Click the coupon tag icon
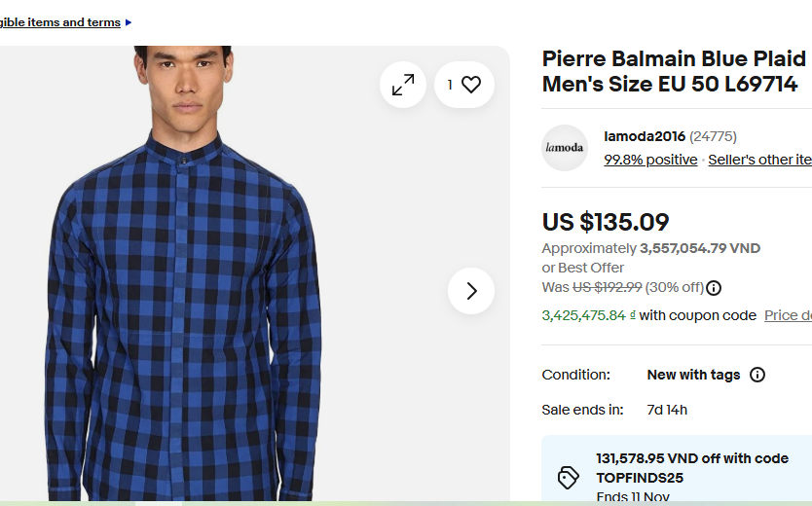This screenshot has width=812, height=506. pyautogui.click(x=568, y=477)
